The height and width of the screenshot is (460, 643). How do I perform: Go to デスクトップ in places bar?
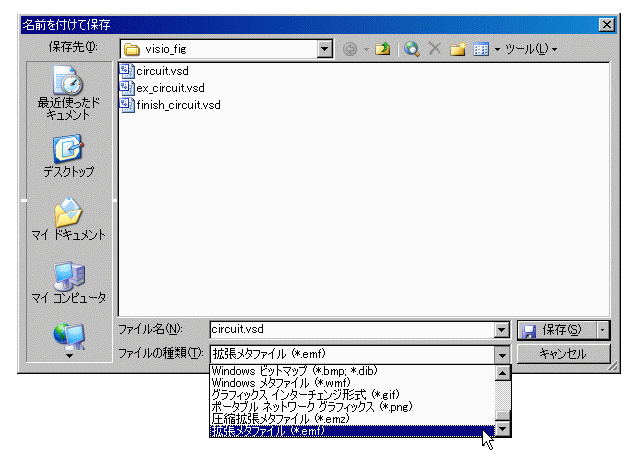[70, 157]
